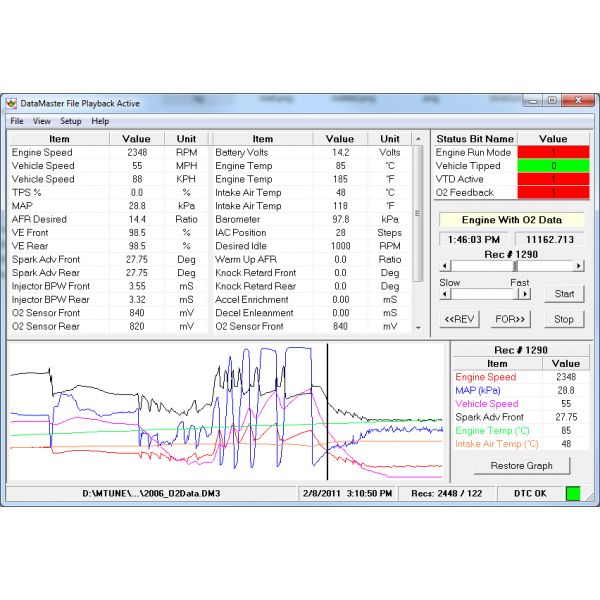
Task: Click the Warm Up AFR row label
Action: tap(246, 259)
